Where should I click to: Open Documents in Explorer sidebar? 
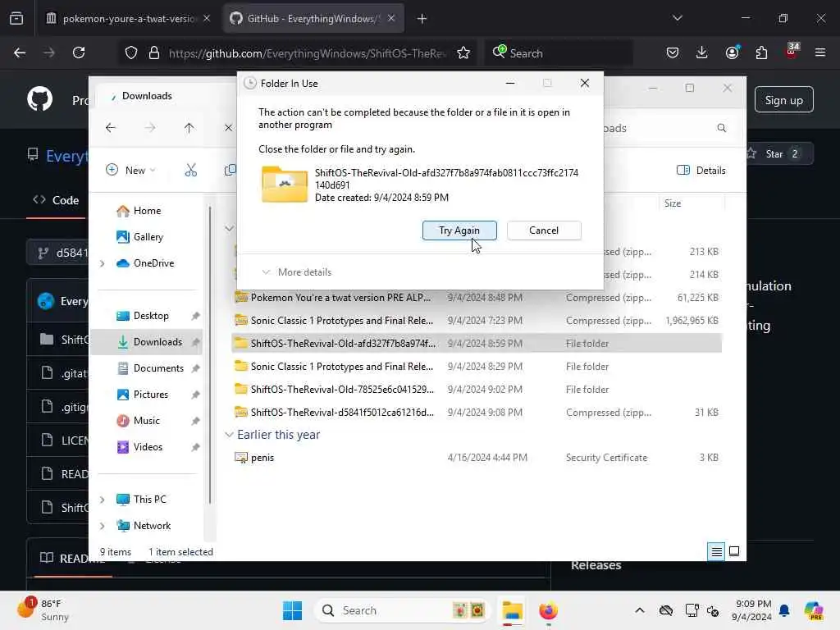(x=151, y=368)
